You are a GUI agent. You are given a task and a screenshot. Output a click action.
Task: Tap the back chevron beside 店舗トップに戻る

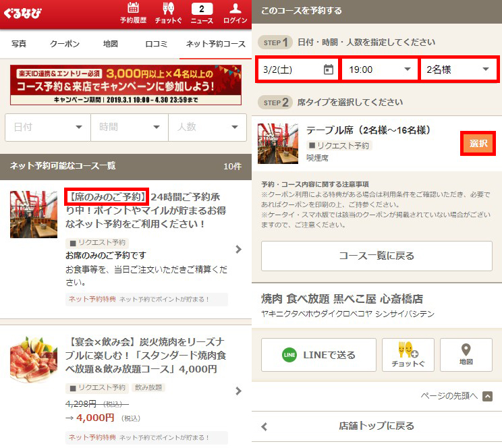(264, 426)
